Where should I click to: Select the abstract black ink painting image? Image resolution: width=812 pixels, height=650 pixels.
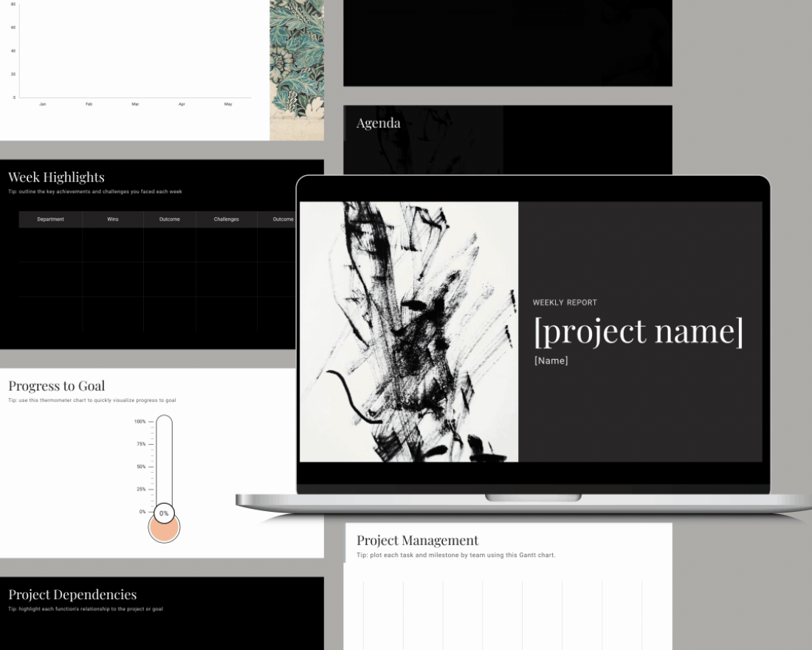408,332
